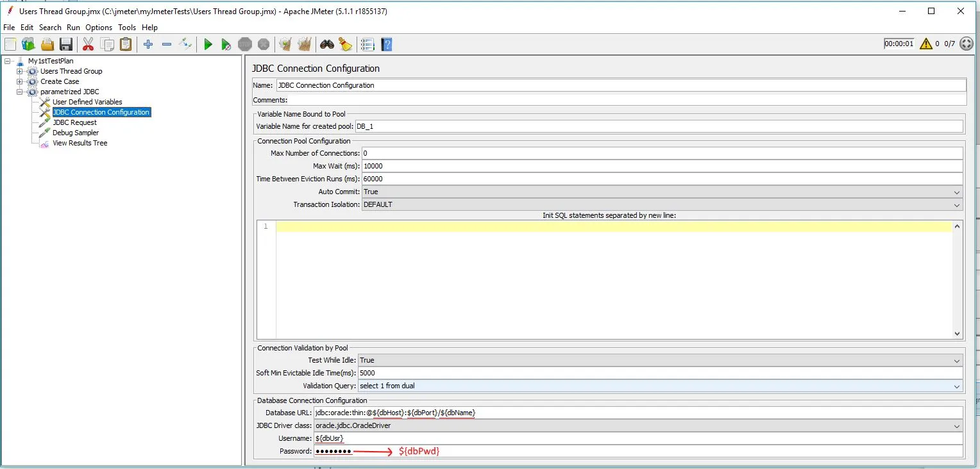Open the Templates icon in toolbar
Viewport: 980px width, 469px height.
[28, 44]
